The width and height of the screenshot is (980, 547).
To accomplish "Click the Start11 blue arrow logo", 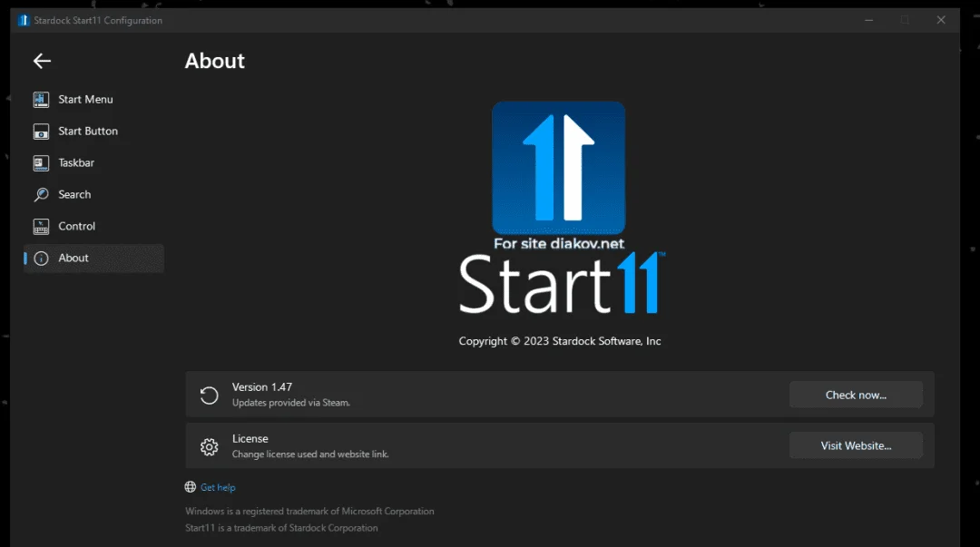I will tap(559, 168).
